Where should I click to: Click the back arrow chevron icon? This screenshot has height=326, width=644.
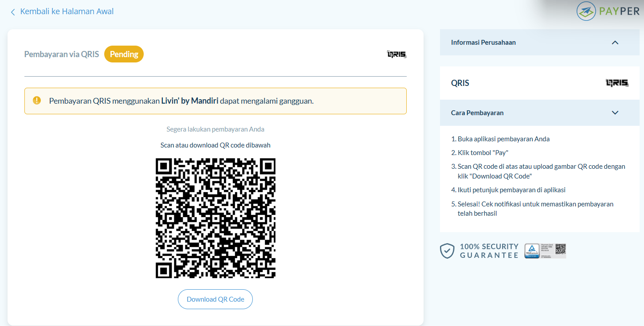[13, 12]
